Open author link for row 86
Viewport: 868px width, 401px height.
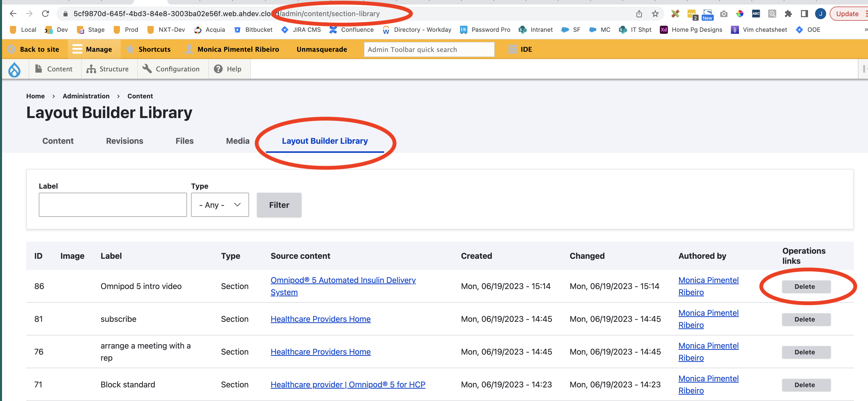coord(708,286)
